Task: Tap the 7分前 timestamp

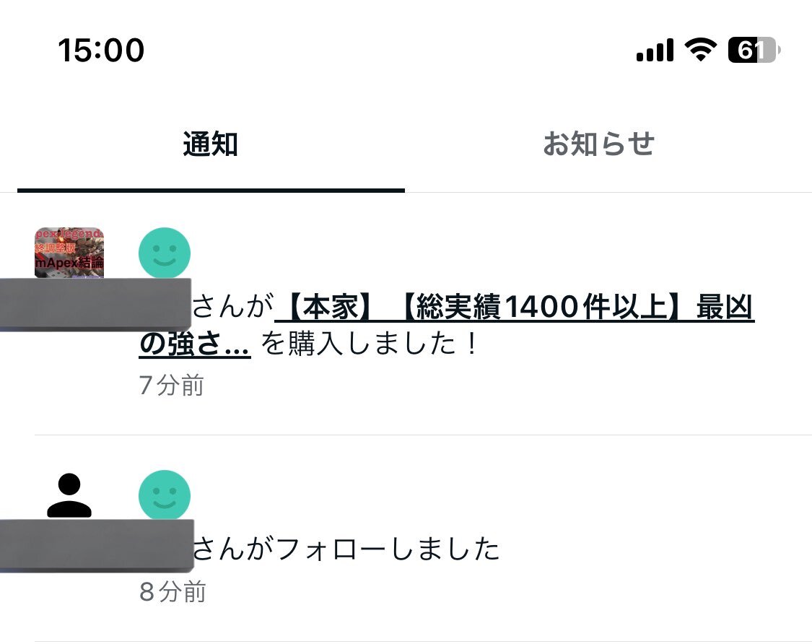Action: 171,386
